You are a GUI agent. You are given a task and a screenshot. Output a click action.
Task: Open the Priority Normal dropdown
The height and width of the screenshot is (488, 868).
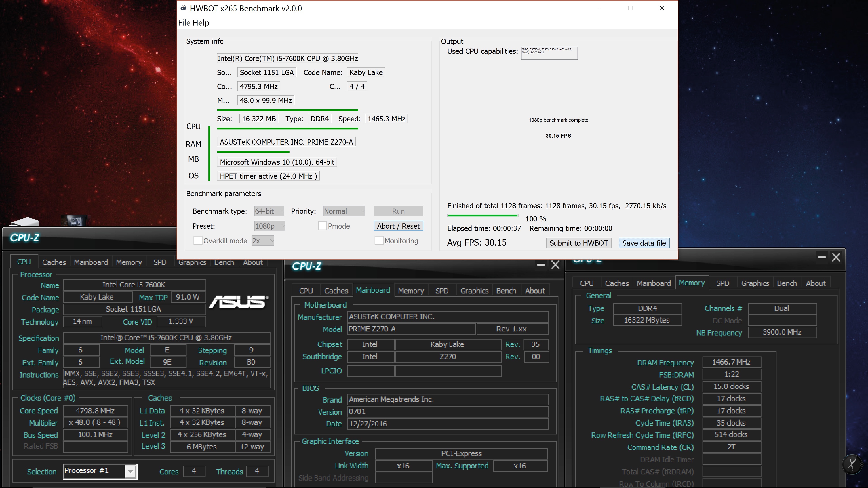(x=344, y=211)
